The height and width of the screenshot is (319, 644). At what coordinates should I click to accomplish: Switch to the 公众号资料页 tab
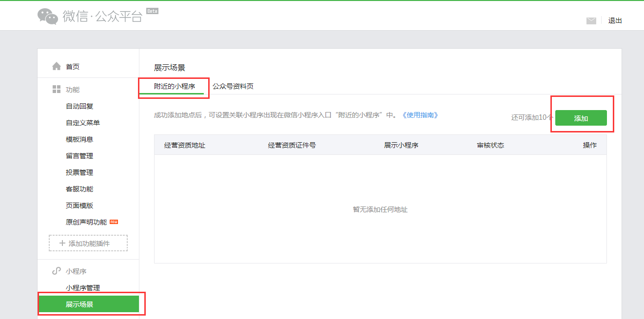click(233, 86)
